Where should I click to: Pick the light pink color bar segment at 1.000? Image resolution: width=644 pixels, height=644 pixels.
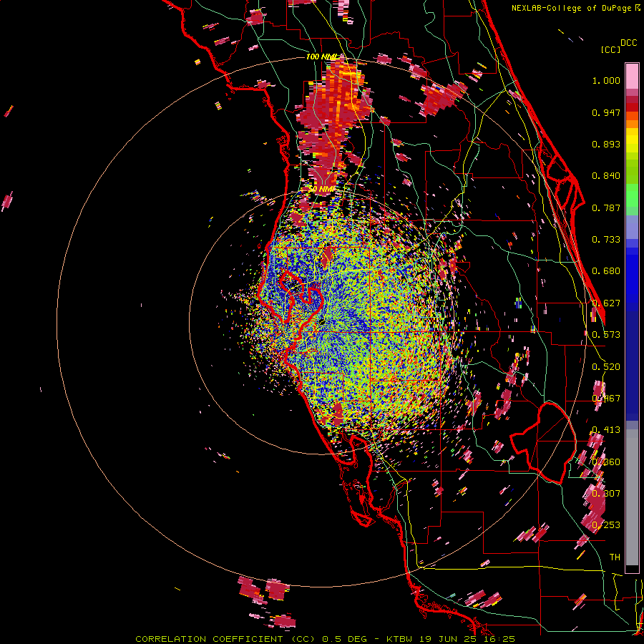[632, 77]
